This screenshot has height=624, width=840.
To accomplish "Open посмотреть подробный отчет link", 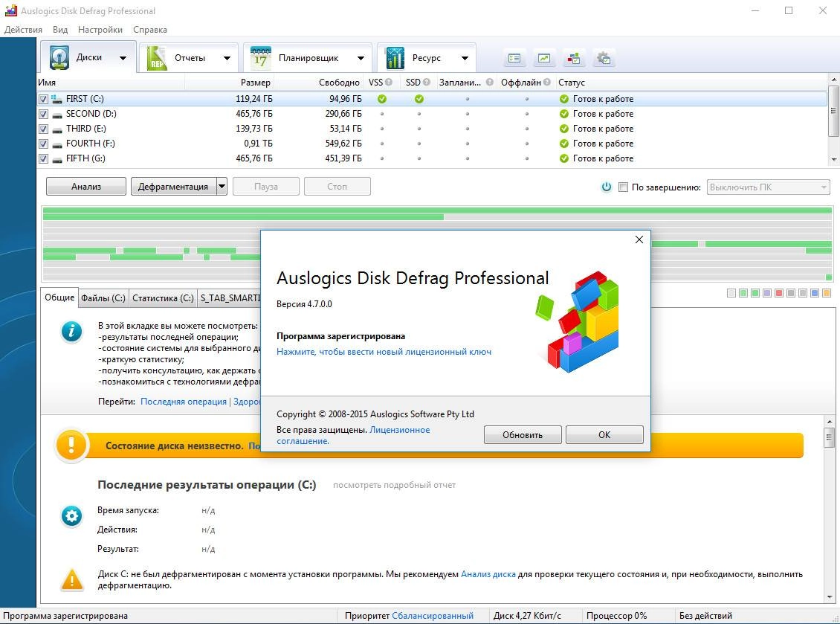I will (394, 485).
